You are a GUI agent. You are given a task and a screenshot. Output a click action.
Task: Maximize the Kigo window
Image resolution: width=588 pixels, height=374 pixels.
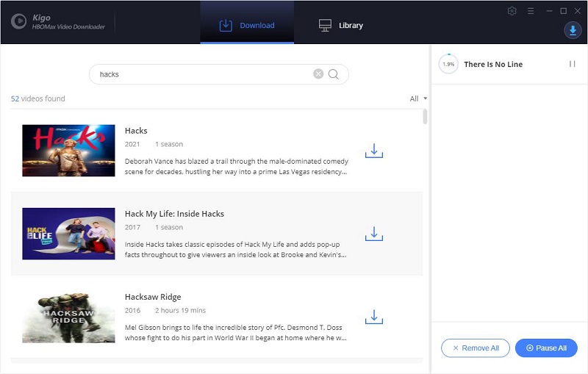click(x=563, y=11)
